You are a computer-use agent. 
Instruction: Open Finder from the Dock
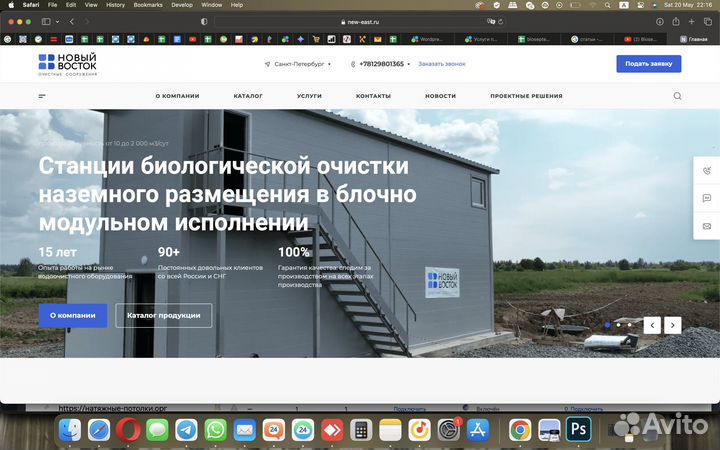(x=70, y=430)
